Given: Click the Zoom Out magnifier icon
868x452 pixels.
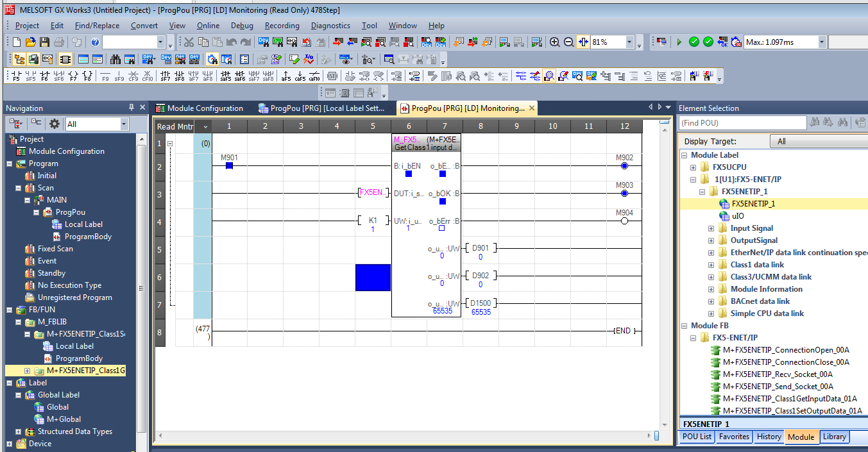Looking at the screenshot, I should tap(568, 42).
